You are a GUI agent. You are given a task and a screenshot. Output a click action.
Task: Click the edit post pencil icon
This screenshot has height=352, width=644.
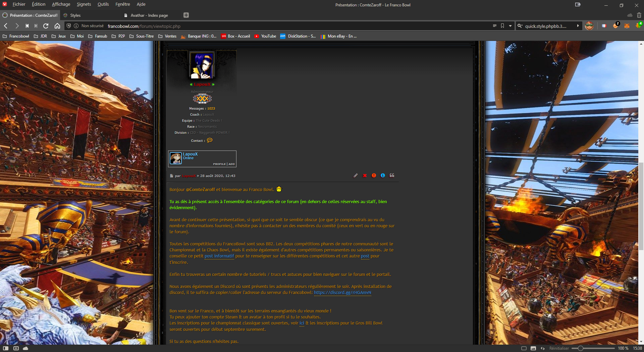tap(356, 176)
